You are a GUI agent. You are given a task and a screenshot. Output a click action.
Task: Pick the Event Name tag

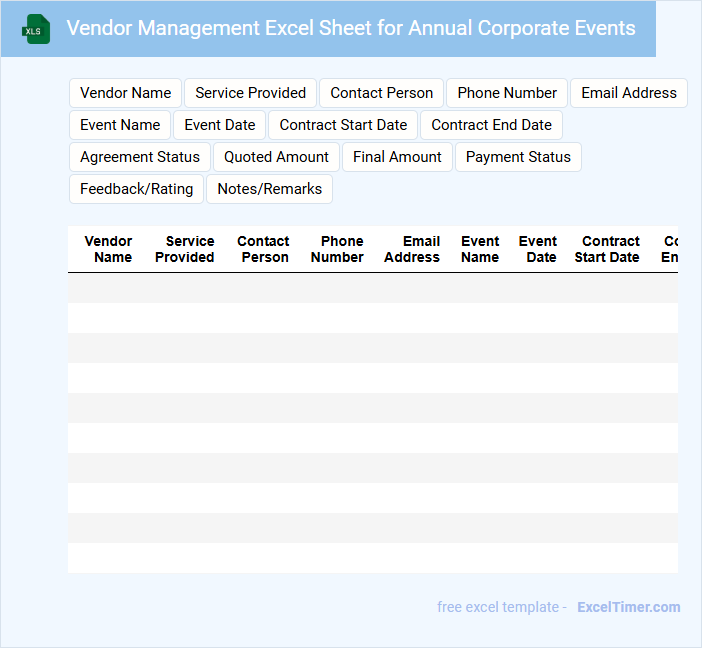pyautogui.click(x=120, y=125)
